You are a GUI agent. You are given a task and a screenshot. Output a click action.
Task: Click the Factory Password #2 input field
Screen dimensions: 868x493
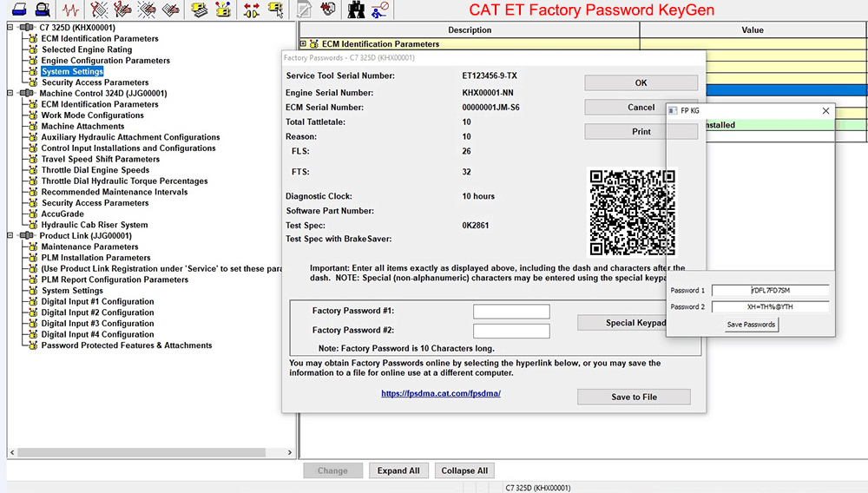tap(511, 331)
